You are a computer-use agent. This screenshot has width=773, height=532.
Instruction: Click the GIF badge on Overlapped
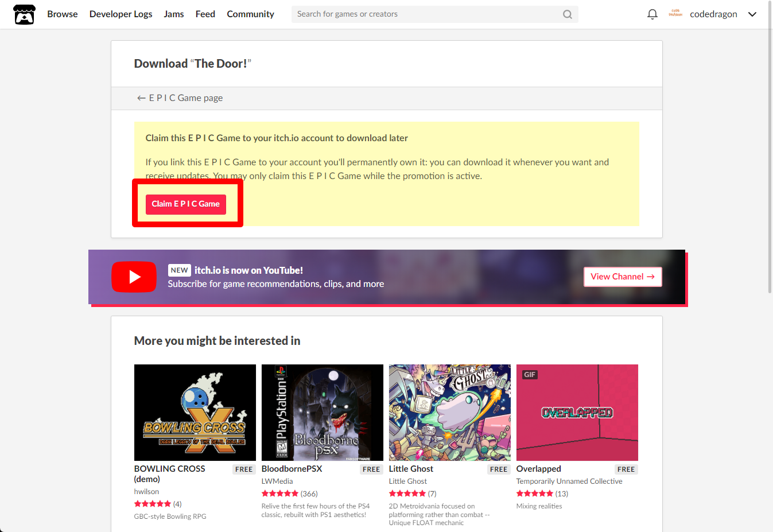(530, 375)
